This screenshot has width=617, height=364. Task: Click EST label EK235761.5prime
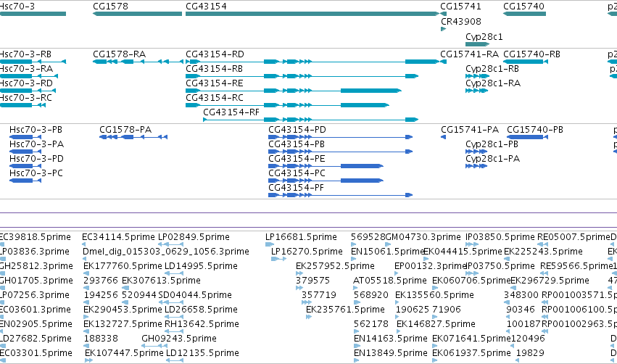coord(346,310)
